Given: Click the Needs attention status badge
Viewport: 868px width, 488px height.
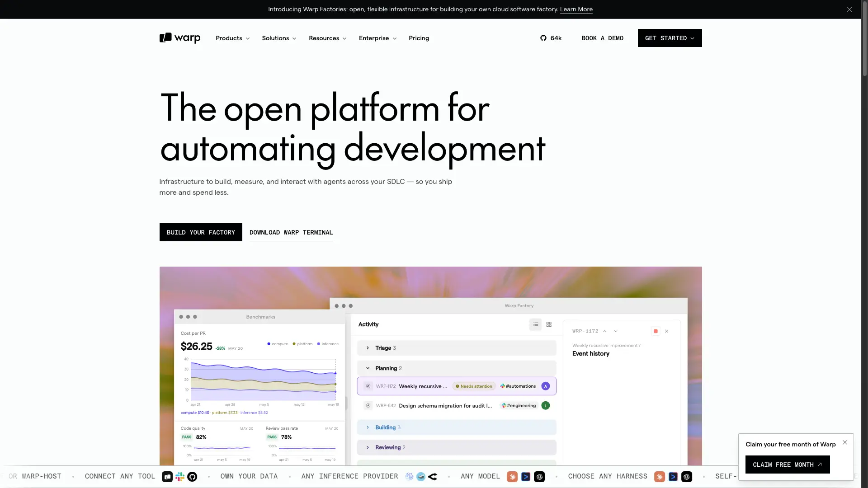Looking at the screenshot, I should pos(474,386).
